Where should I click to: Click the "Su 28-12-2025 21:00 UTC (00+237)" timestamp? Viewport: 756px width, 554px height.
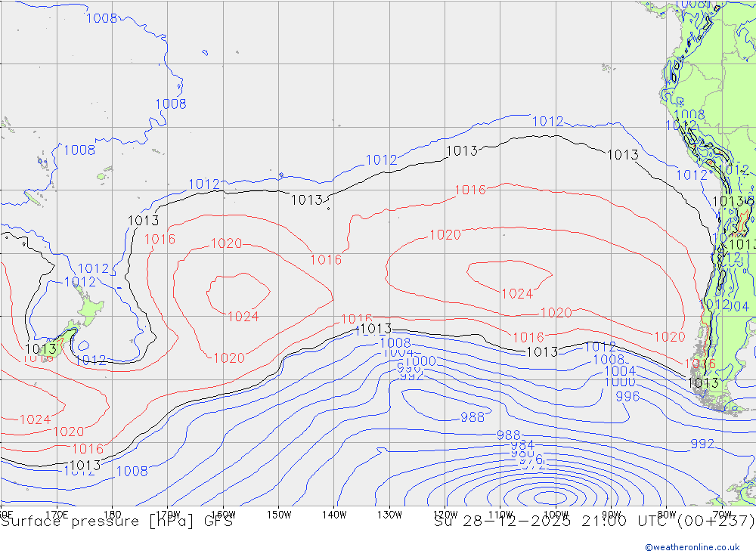[x=594, y=522]
